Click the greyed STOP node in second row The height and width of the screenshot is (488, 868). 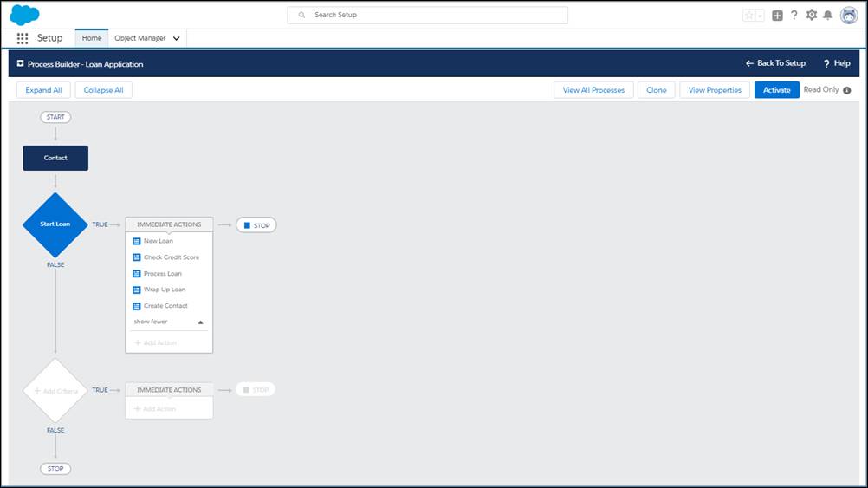pos(256,390)
